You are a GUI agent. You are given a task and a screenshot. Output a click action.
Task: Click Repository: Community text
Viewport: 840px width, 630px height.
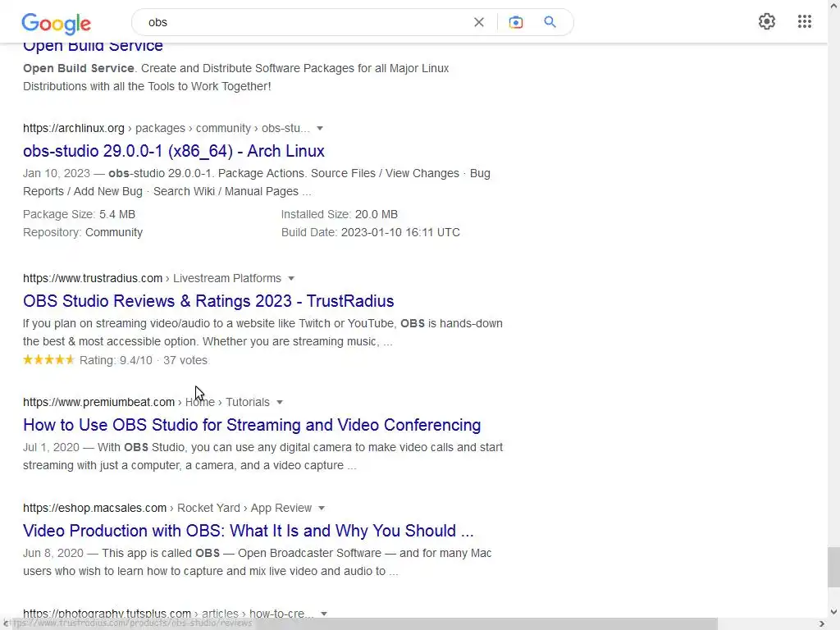click(x=83, y=232)
